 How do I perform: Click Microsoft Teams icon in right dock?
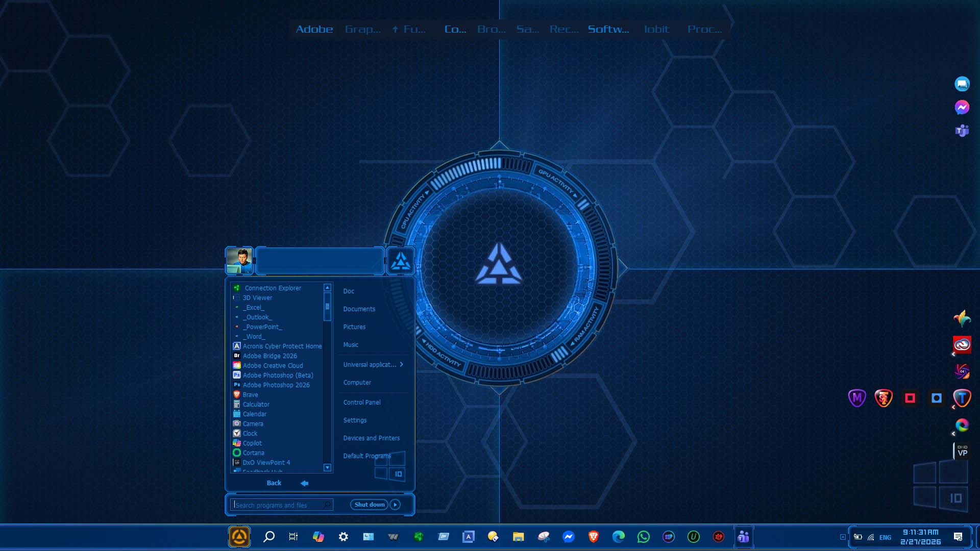[962, 131]
